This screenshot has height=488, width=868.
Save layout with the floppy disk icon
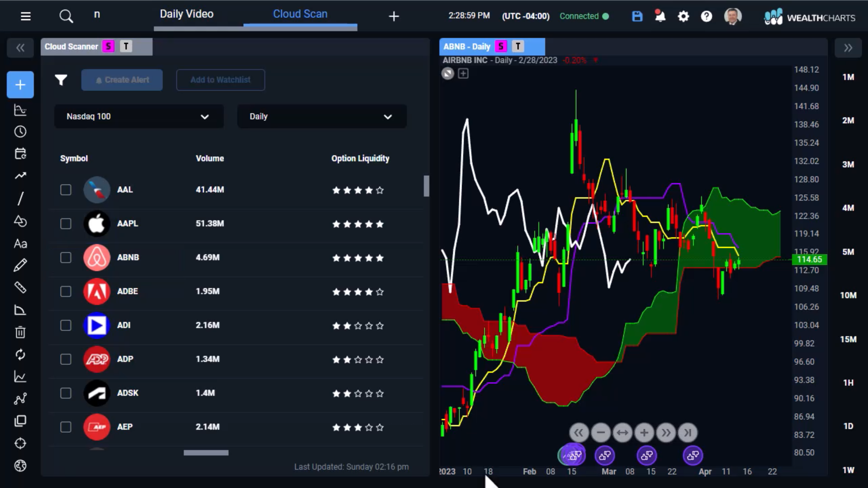pyautogui.click(x=637, y=16)
